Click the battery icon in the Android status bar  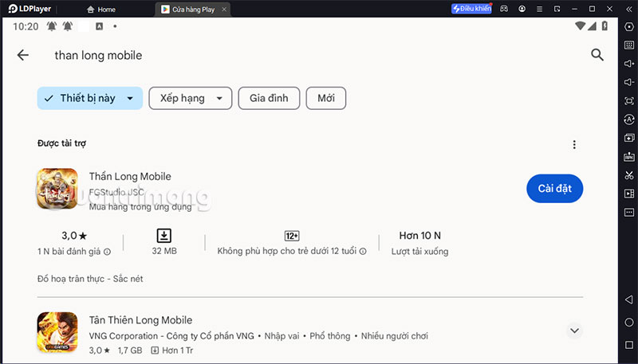pyautogui.click(x=605, y=26)
